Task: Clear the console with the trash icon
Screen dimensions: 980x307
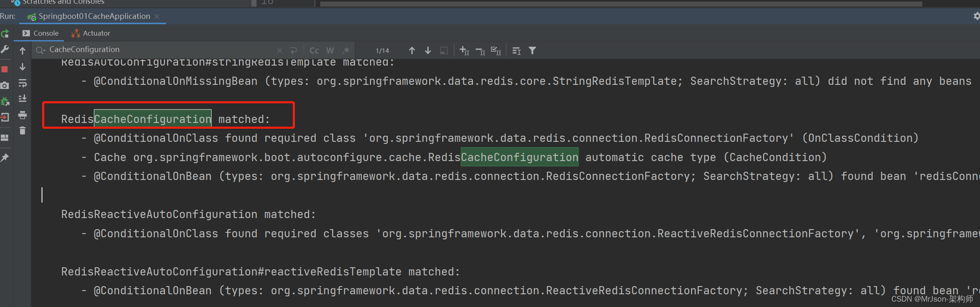Action: (x=23, y=131)
